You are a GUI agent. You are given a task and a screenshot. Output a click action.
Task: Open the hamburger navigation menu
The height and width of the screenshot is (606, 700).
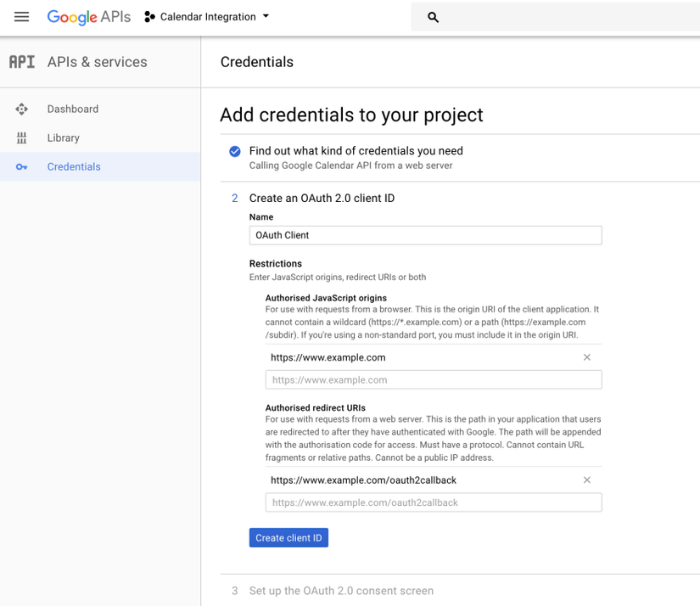(x=22, y=17)
